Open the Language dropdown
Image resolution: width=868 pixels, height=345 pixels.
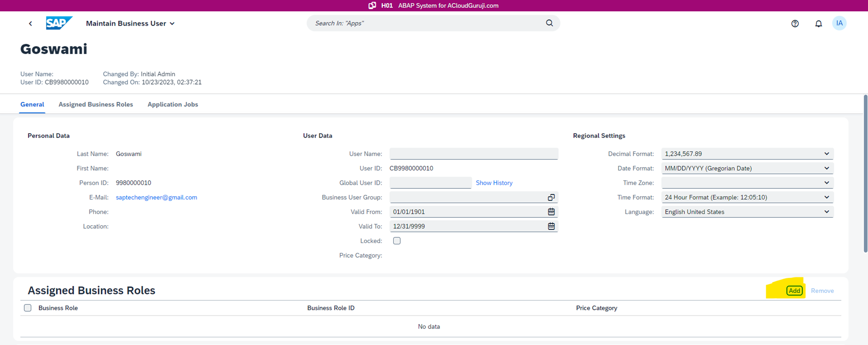tap(826, 212)
